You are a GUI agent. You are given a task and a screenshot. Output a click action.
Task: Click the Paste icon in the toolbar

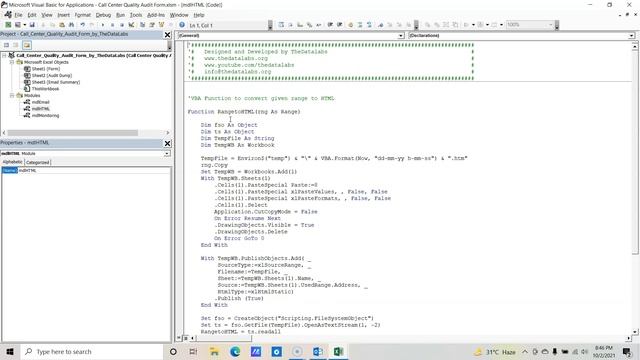(x=62, y=25)
